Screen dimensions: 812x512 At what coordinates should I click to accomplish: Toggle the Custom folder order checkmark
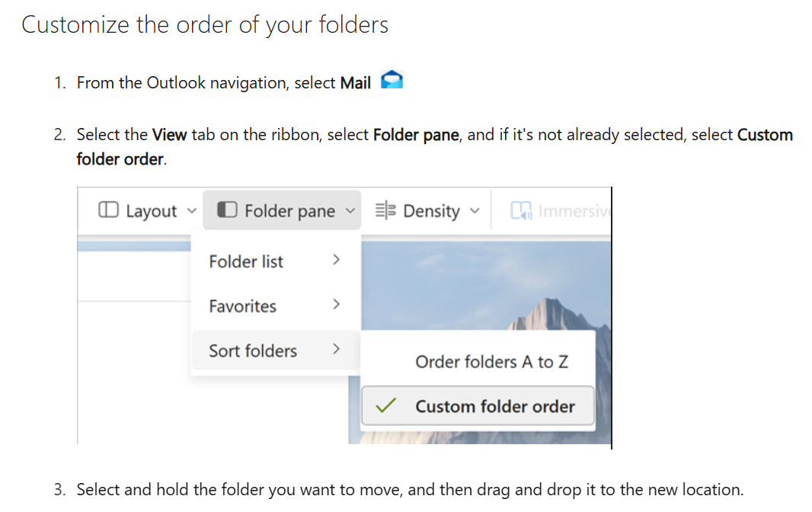[x=385, y=405]
